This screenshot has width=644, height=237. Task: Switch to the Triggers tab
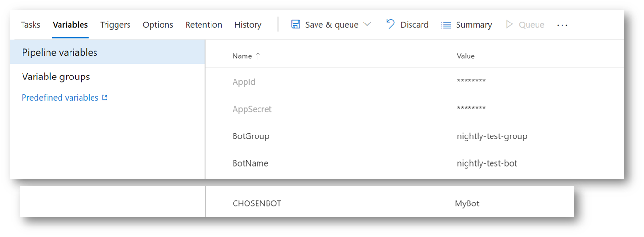[115, 25]
